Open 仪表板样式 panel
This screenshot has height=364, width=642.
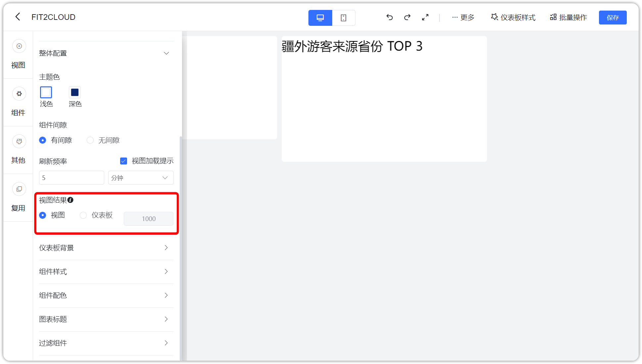click(513, 17)
